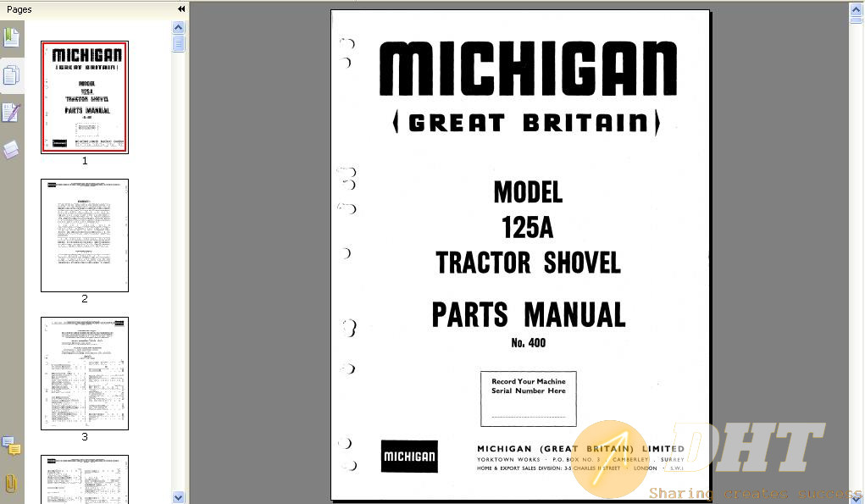
Task: Select the Pages panel icon in sidebar
Action: [11, 75]
